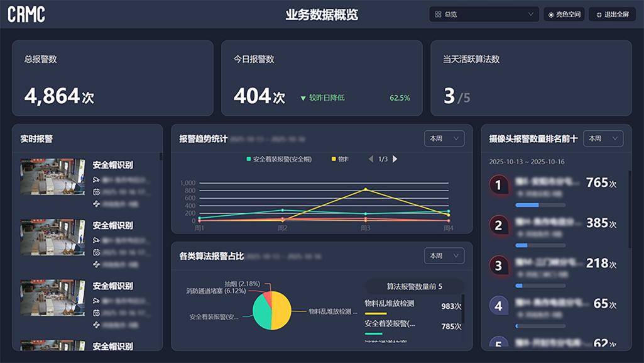Open the 本周 dropdown in 摄像头报警数量排名前十
The image size is (644, 363).
tap(603, 138)
